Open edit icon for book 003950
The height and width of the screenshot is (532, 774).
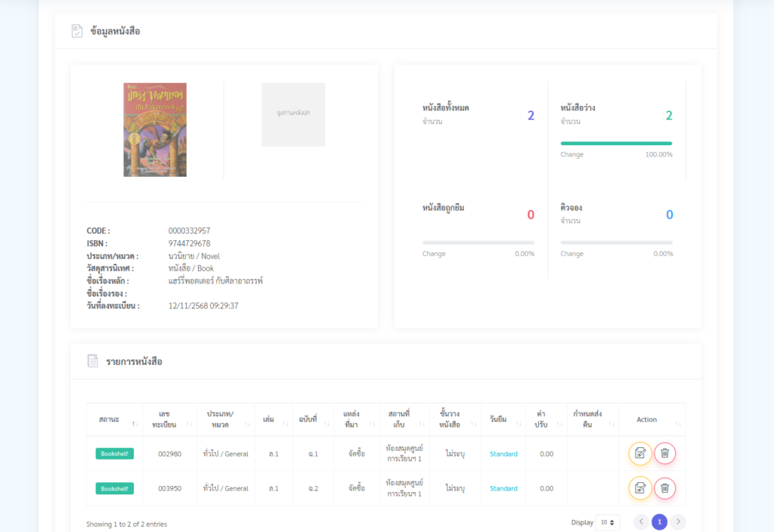tap(640, 488)
